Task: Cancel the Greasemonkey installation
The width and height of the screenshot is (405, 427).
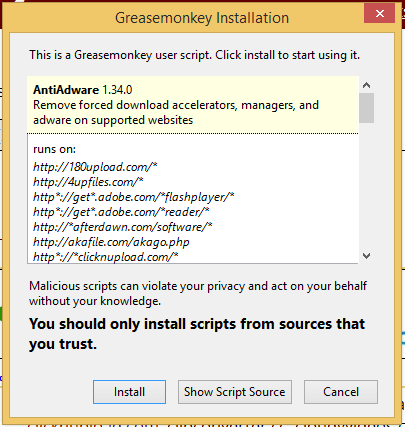Action: click(341, 392)
